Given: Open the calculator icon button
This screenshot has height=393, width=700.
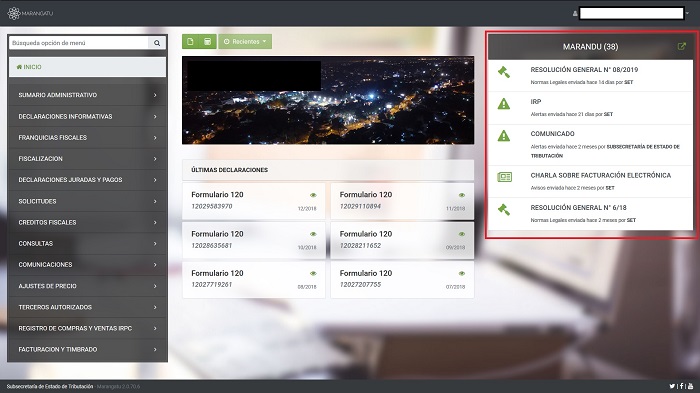Looking at the screenshot, I should pos(208,42).
